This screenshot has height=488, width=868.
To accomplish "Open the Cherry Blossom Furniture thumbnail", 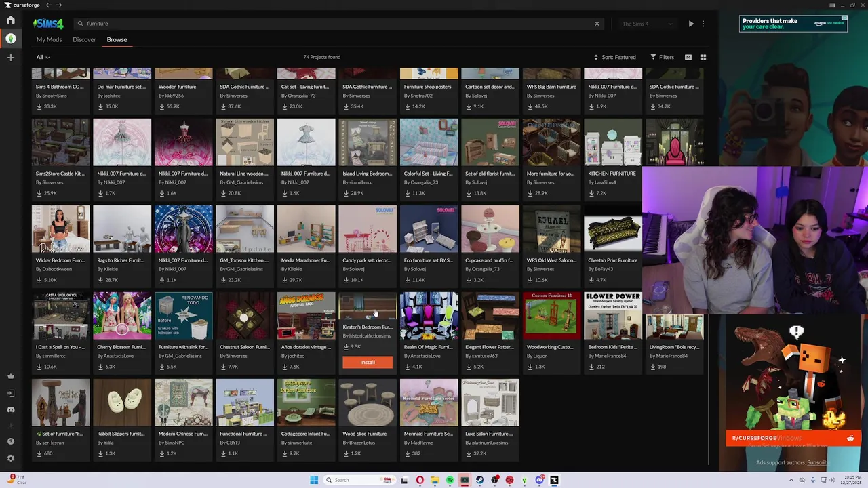I will point(122,317).
